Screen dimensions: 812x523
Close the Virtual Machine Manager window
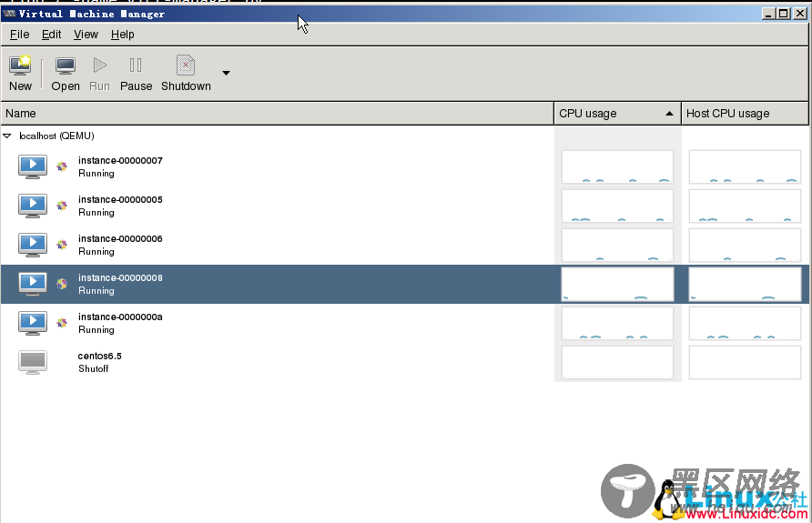point(799,14)
